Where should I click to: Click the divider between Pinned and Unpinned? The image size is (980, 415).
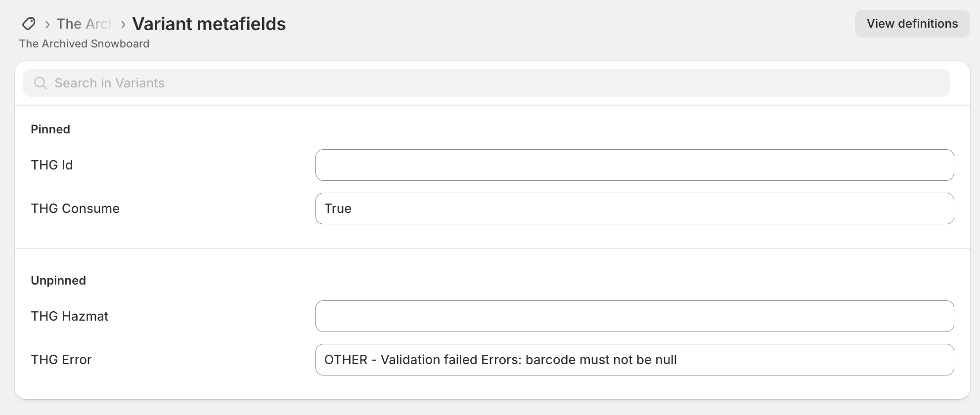[492, 249]
